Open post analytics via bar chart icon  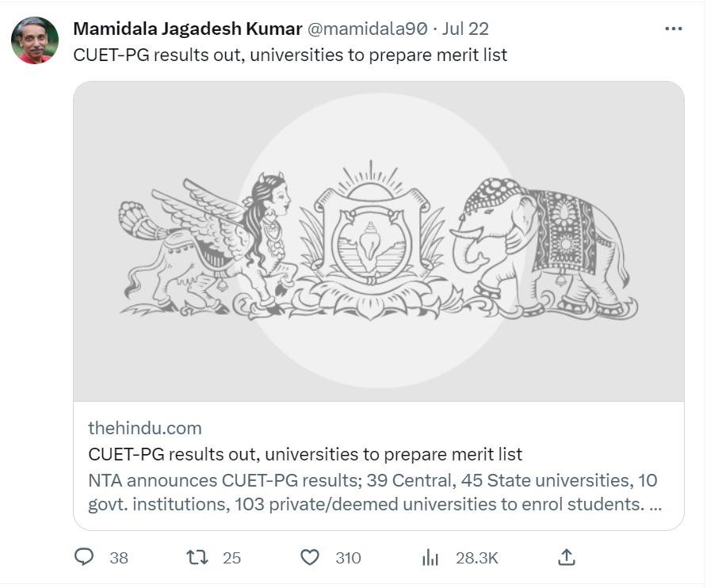[430, 558]
